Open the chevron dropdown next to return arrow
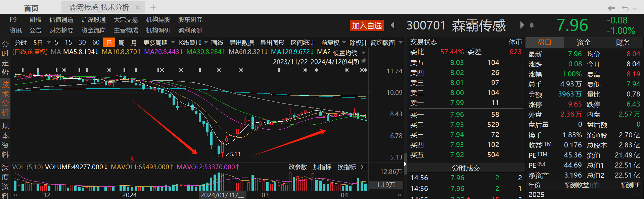Image resolution: width=644 pixels, height=199 pixels. 635,9
